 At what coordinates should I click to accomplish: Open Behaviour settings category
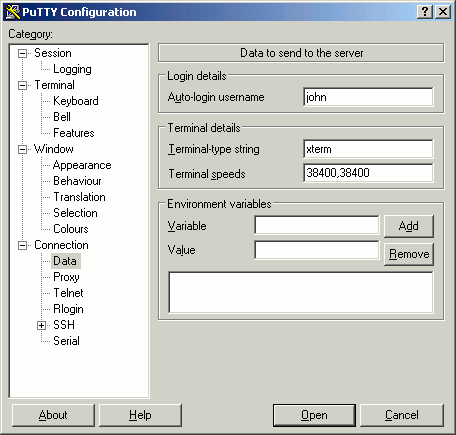77,181
